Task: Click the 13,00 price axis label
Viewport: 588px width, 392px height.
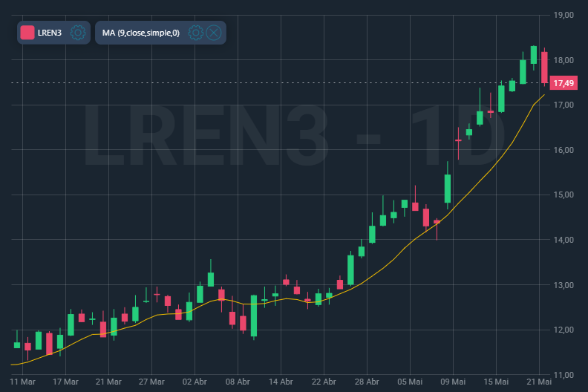Action: pyautogui.click(x=563, y=285)
